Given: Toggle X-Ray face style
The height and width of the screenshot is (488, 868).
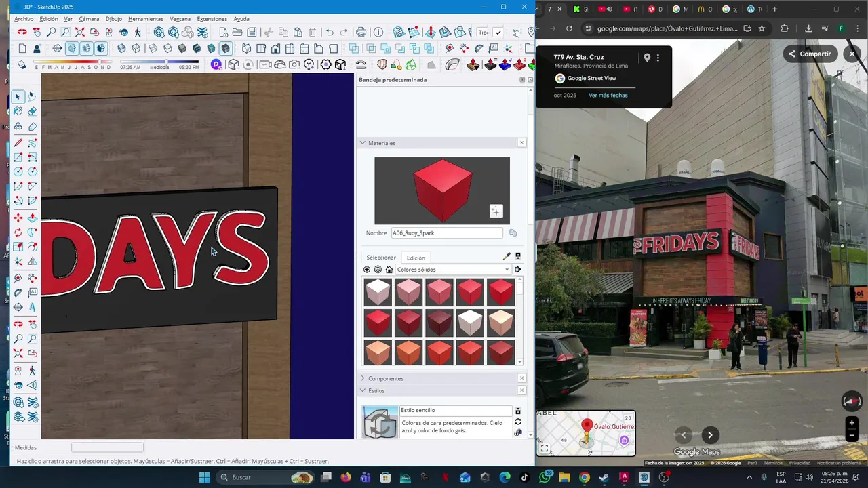Looking at the screenshot, I should (121, 48).
